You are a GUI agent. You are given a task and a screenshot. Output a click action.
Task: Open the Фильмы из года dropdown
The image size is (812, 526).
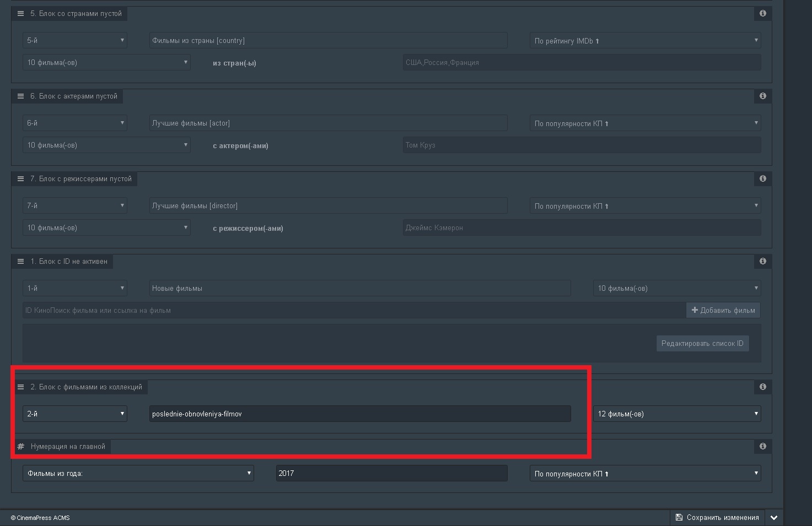138,473
